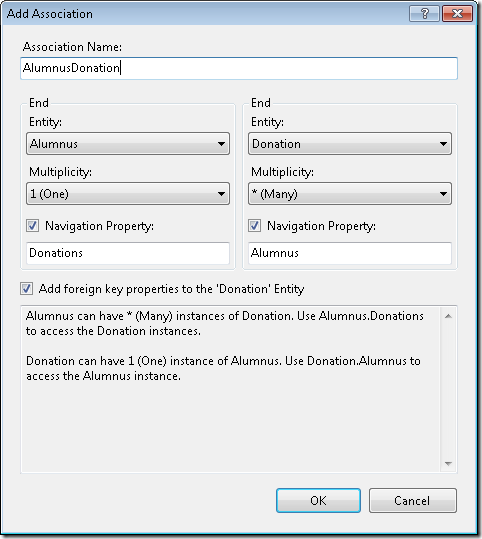
Task: Toggle Add foreign key properties checkbox
Action: click(26, 289)
